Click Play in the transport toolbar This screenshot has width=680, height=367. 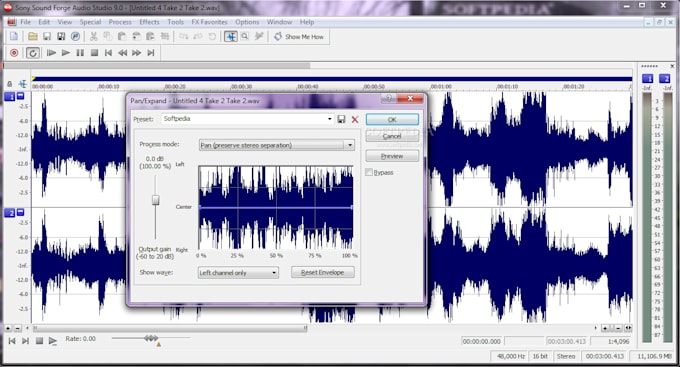(66, 53)
